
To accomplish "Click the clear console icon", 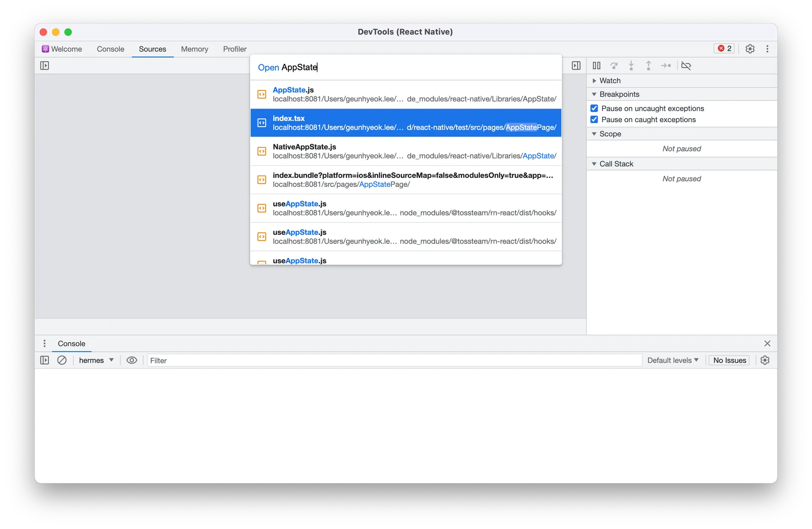I will coord(62,360).
